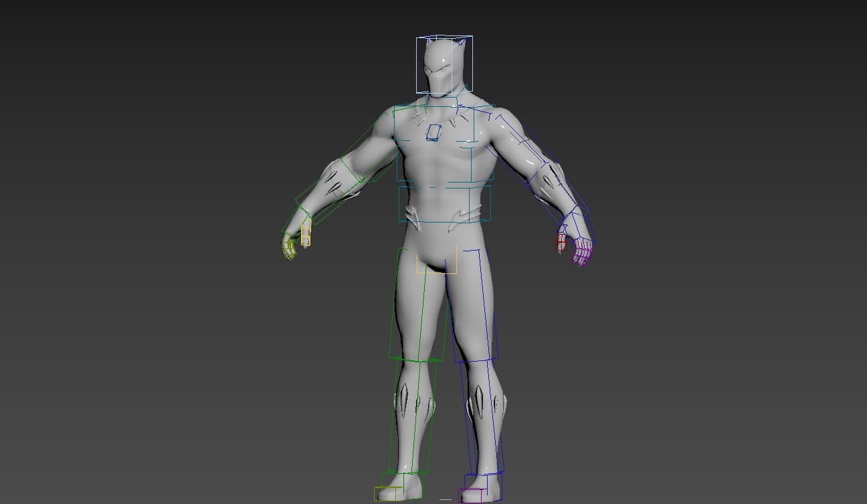Screen dimensions: 867x504
Task: Click the yellow thumb bone on the hand
Action: click(x=306, y=236)
